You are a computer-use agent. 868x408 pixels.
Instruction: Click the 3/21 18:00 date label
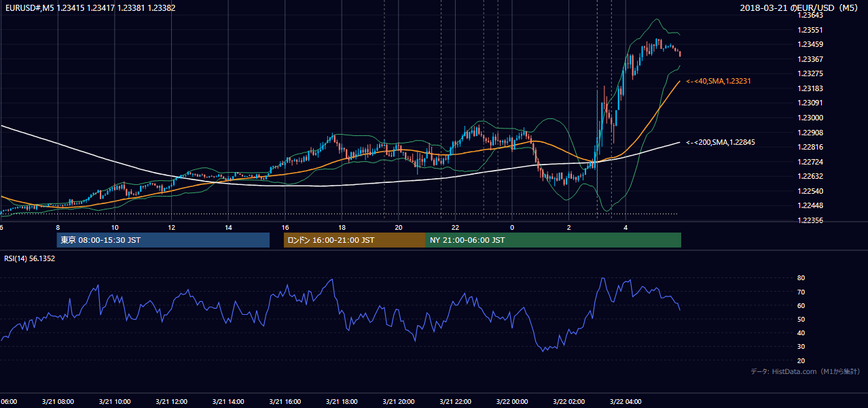[341, 402]
